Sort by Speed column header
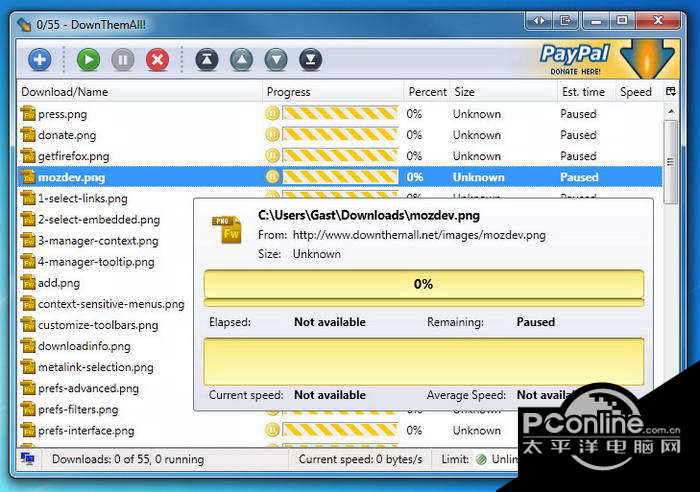Viewport: 700px width, 492px height. (x=636, y=92)
